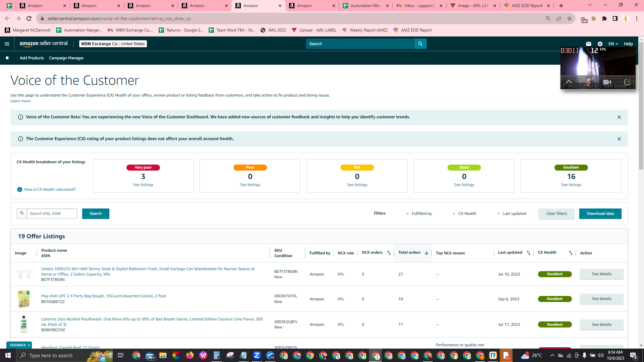Open the MBM Exchange Co account switcher
Viewport: 644px width, 362px height.
click(x=113, y=44)
